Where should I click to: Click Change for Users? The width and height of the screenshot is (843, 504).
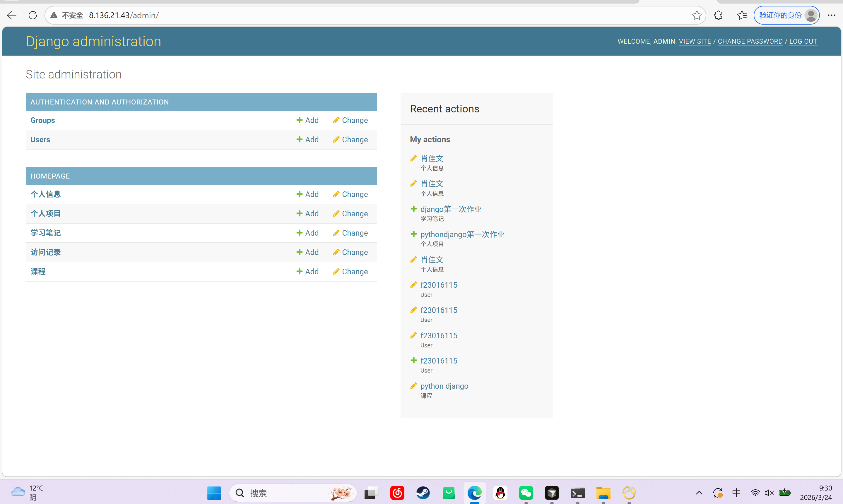(350, 140)
